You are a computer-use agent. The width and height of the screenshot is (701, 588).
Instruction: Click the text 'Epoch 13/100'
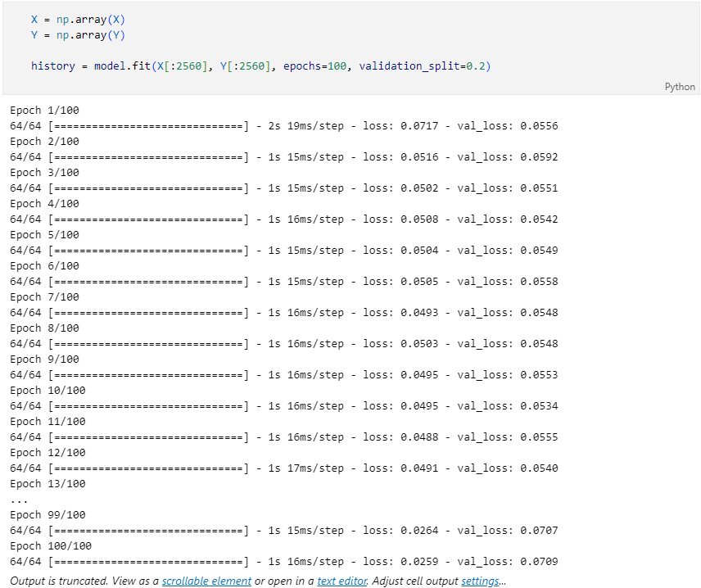[47, 484]
